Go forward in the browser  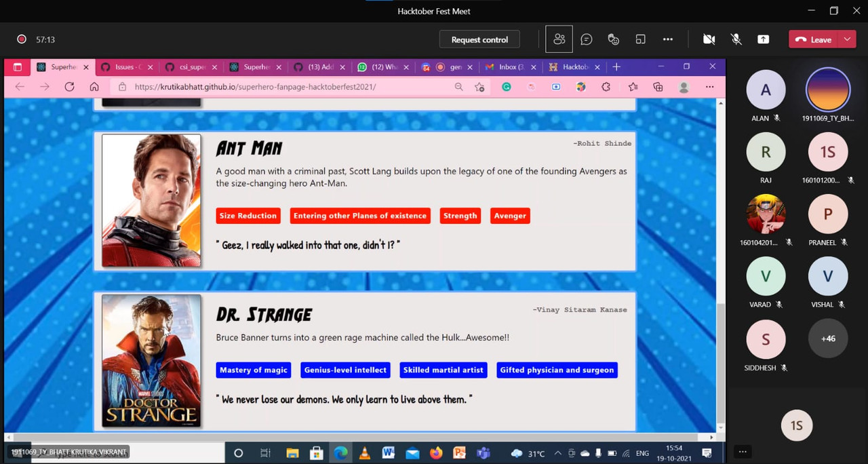click(x=45, y=87)
